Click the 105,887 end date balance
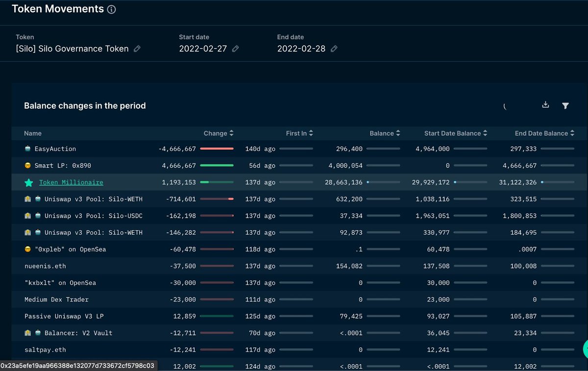Image resolution: width=588 pixels, height=371 pixels. coord(523,316)
